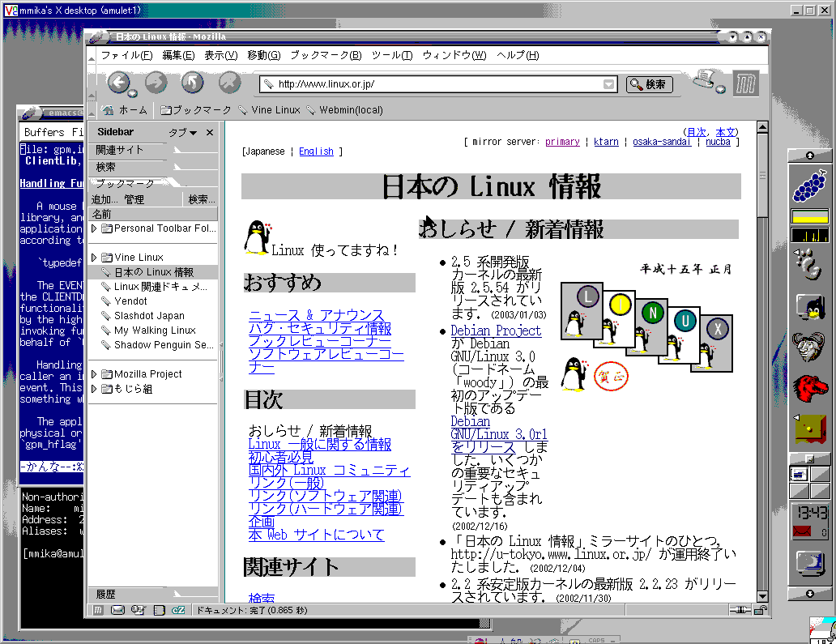Open the Sidebar tabs dropdown
The height and width of the screenshot is (644, 836).
point(183,132)
